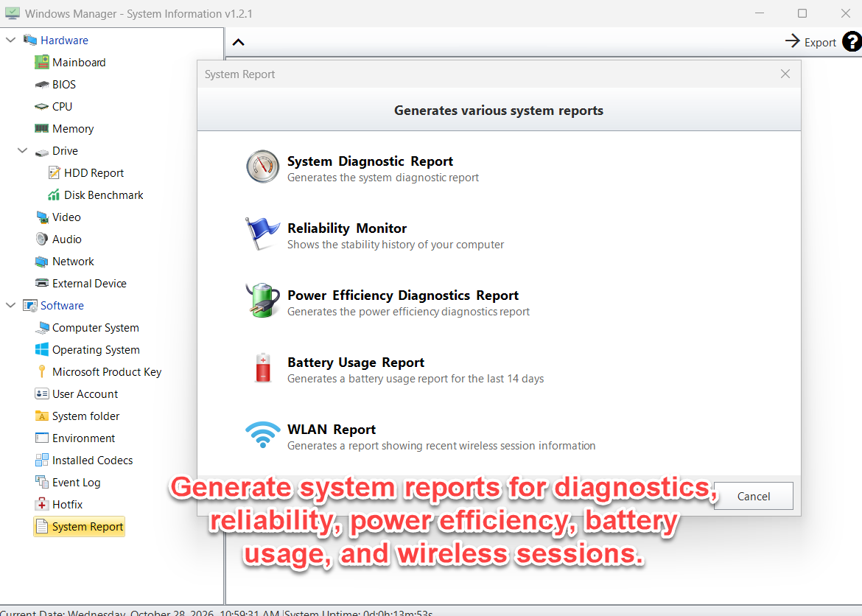The image size is (862, 616).
Task: Click 'Generates the power efficiency diagnostics report' text
Action: tap(408, 312)
